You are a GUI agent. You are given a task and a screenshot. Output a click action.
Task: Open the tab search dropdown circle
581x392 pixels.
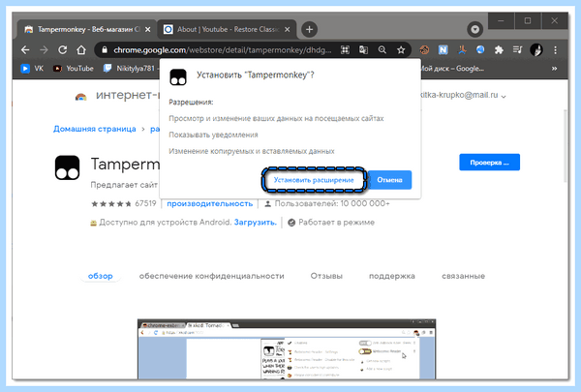pyautogui.click(x=475, y=29)
